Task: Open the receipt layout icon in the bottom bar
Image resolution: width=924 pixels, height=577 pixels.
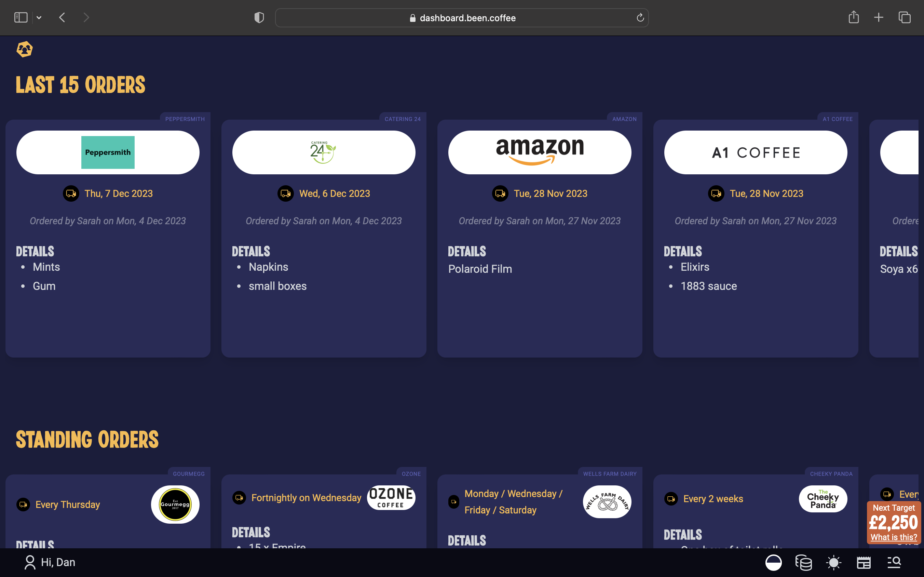Action: coord(864,563)
